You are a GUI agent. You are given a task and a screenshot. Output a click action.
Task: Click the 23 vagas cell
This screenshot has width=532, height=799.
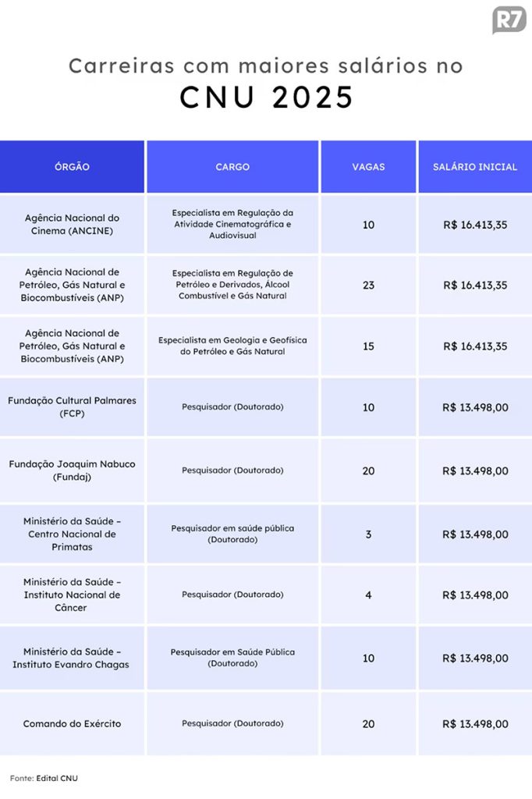[x=368, y=286]
